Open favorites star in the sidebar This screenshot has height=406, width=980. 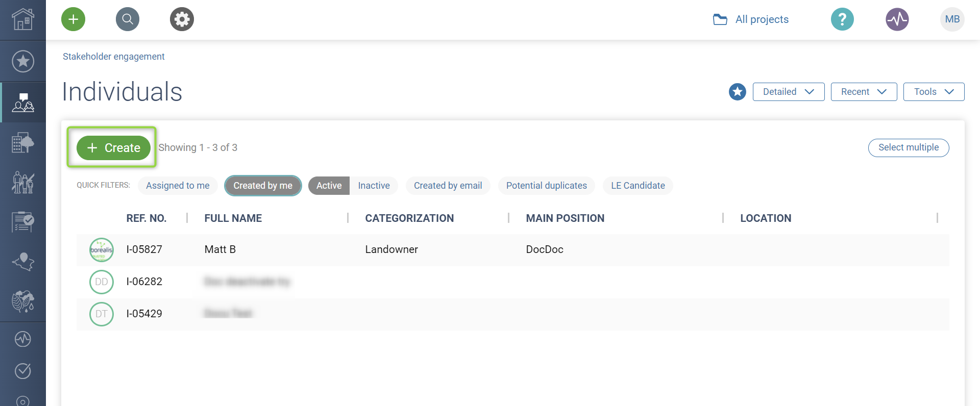tap(23, 61)
